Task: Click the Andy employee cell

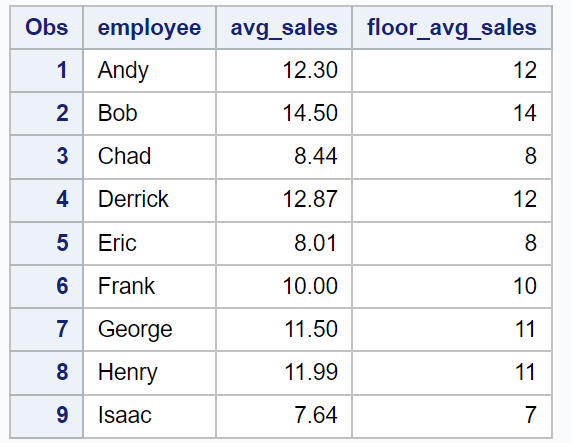Action: click(149, 70)
